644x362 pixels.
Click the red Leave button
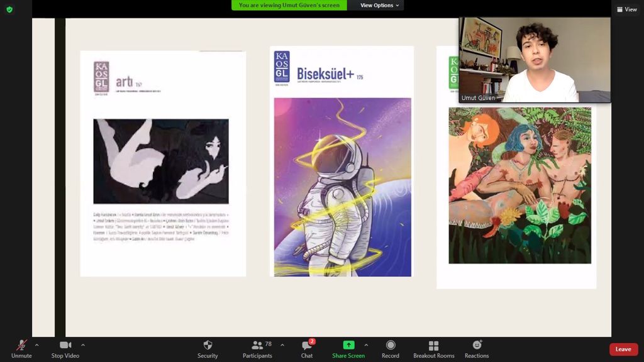pos(623,349)
